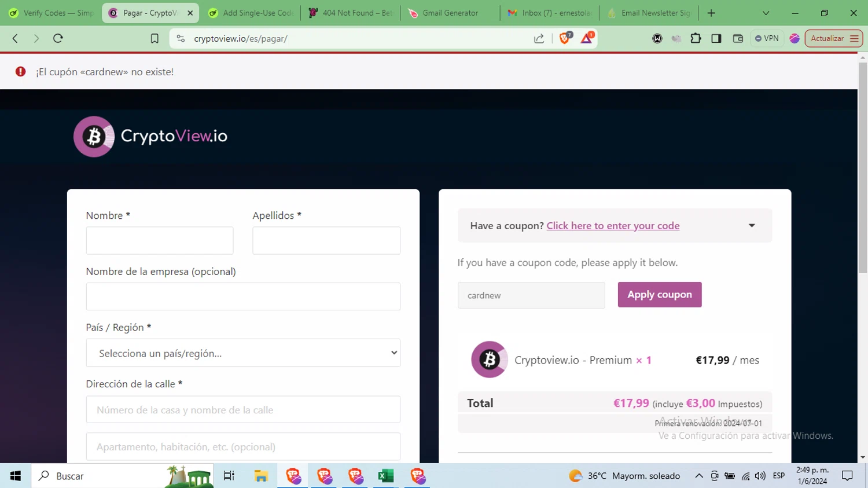868x488 pixels.
Task: Open the tab search dropdown chevron
Action: [766, 13]
